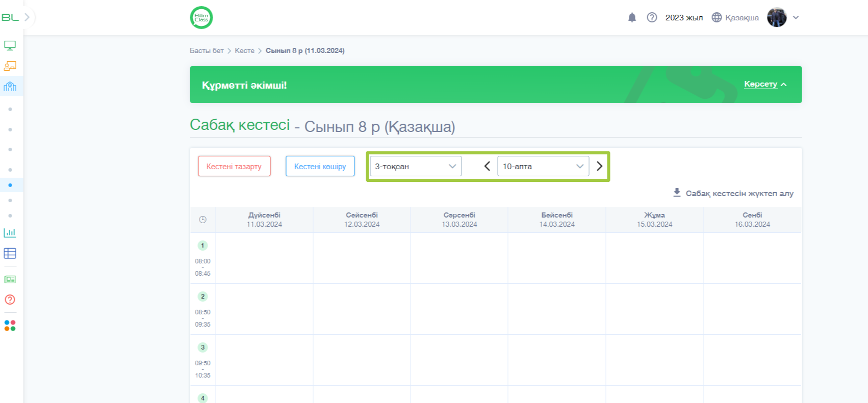The image size is (868, 403).
Task: Expand the sidebar with BL arrow
Action: pos(27,17)
